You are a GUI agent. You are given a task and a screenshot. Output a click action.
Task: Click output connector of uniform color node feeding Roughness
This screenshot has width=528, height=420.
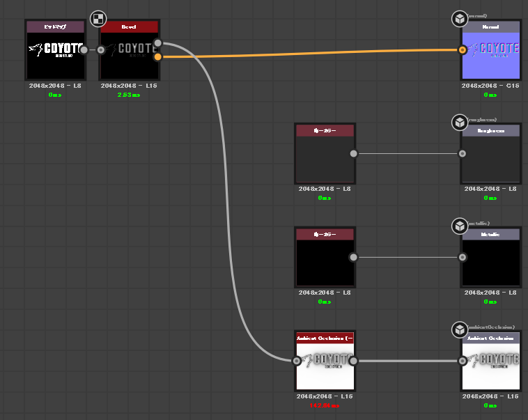click(353, 154)
